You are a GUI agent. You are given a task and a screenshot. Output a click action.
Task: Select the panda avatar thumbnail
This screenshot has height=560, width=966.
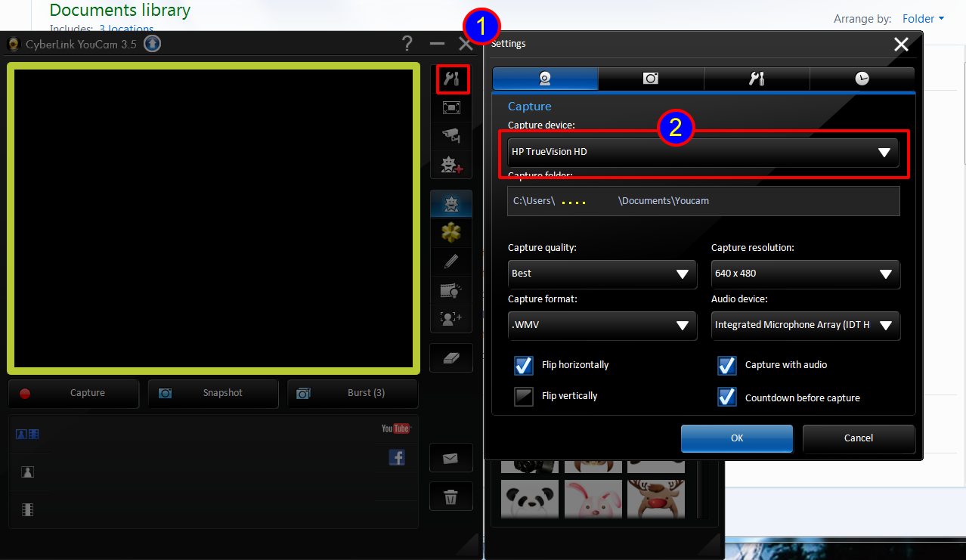click(x=529, y=499)
